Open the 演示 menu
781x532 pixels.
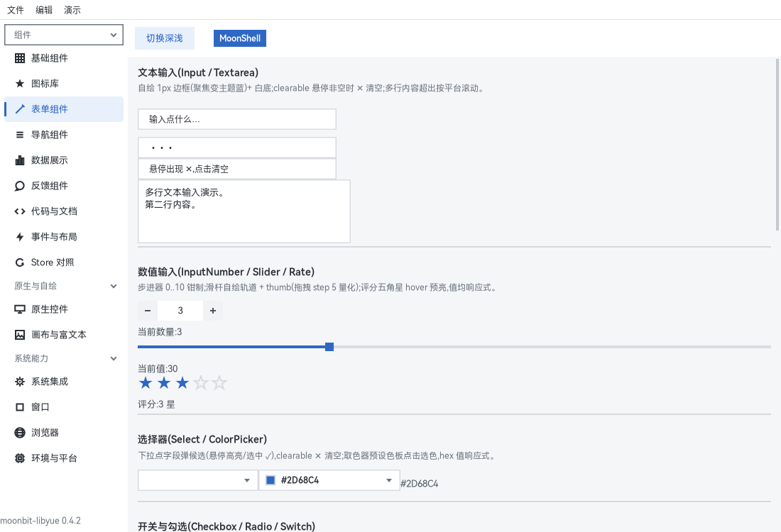72,10
